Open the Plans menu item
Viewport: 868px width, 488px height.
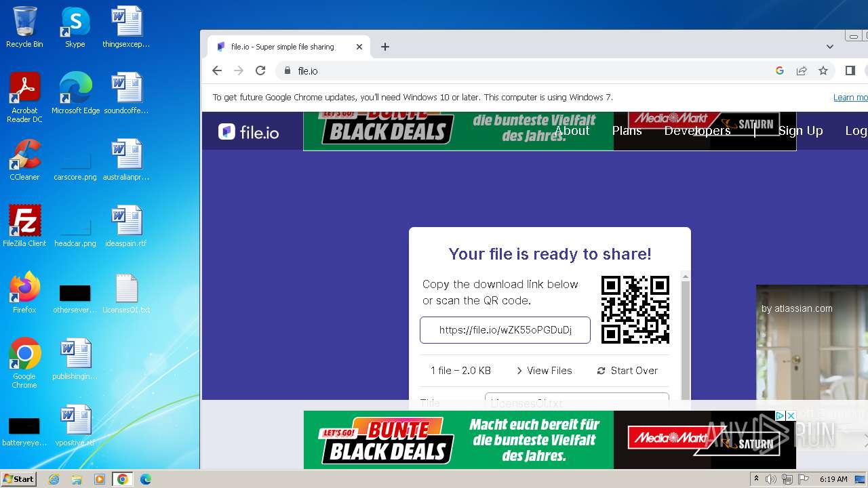[627, 131]
